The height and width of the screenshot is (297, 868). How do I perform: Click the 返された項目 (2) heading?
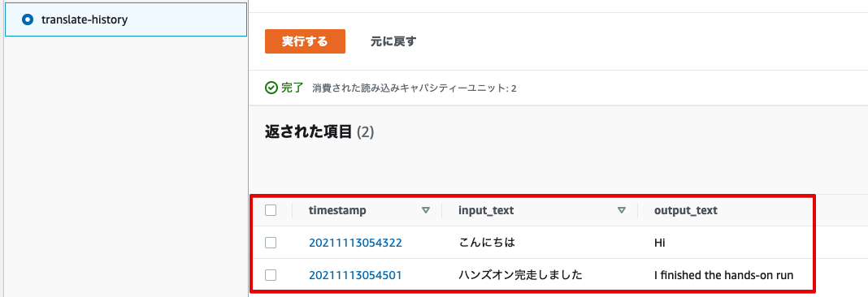(x=320, y=132)
